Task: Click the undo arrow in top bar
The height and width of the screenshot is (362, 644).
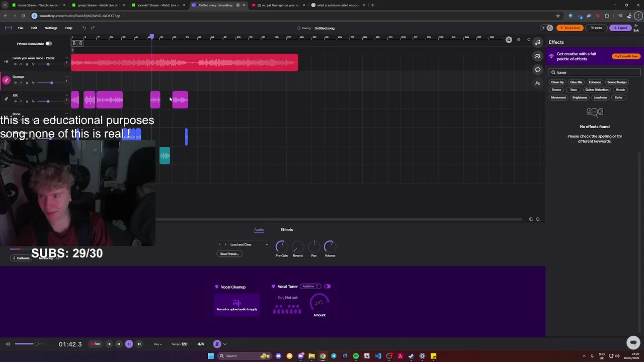Action: tap(84, 28)
